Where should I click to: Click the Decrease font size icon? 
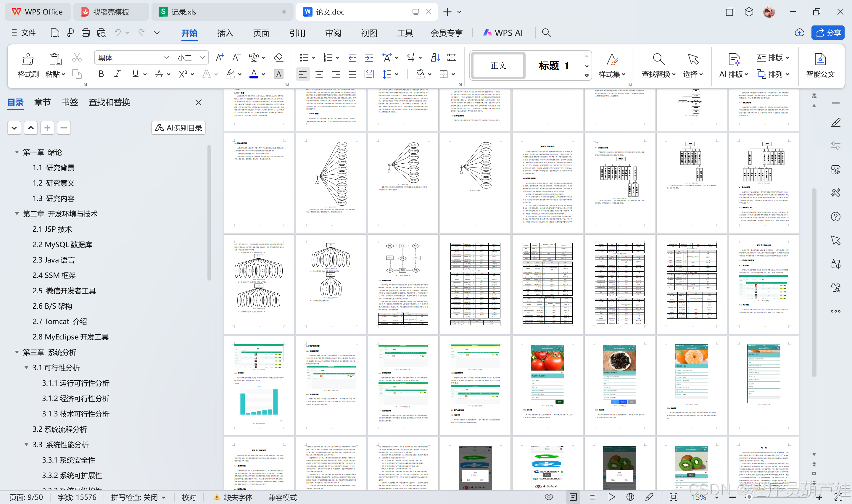point(236,57)
